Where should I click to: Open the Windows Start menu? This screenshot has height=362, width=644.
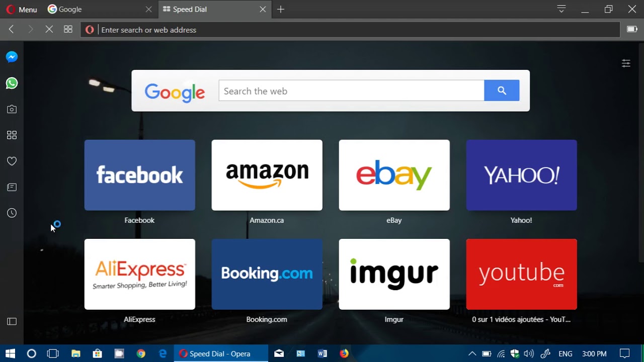coord(10,353)
